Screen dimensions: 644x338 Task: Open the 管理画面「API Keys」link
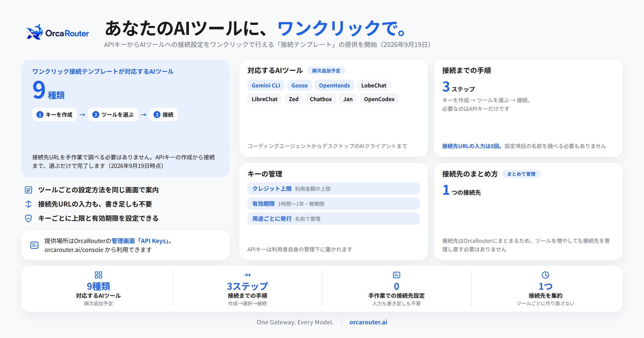(x=140, y=241)
